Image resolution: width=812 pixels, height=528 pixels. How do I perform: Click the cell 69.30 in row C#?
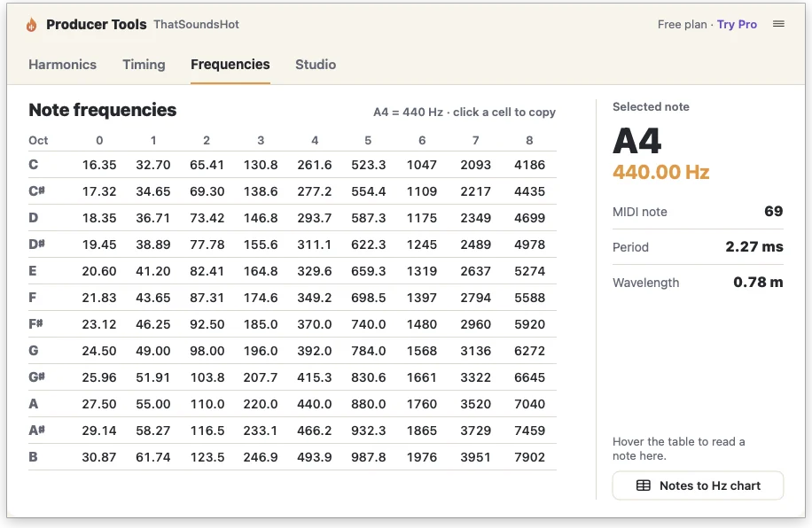[x=207, y=191]
